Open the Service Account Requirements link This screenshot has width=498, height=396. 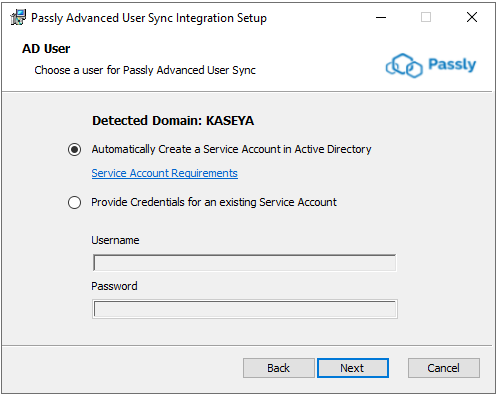[165, 173]
